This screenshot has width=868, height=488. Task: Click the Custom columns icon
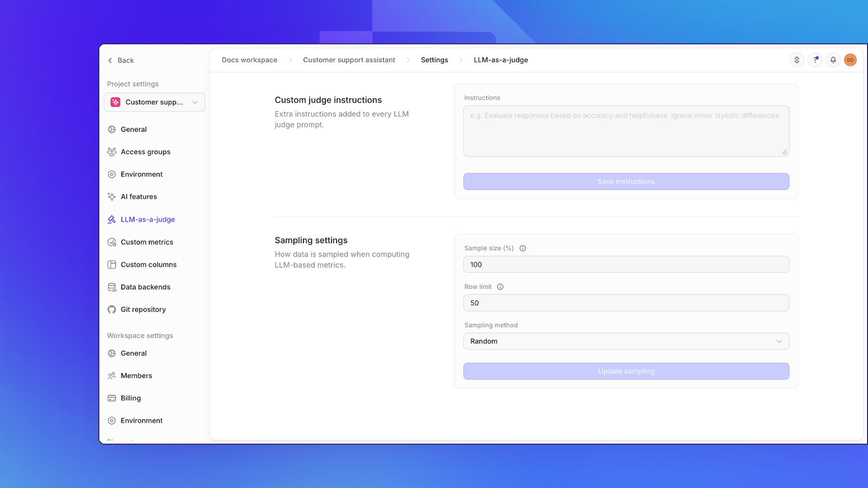point(112,264)
